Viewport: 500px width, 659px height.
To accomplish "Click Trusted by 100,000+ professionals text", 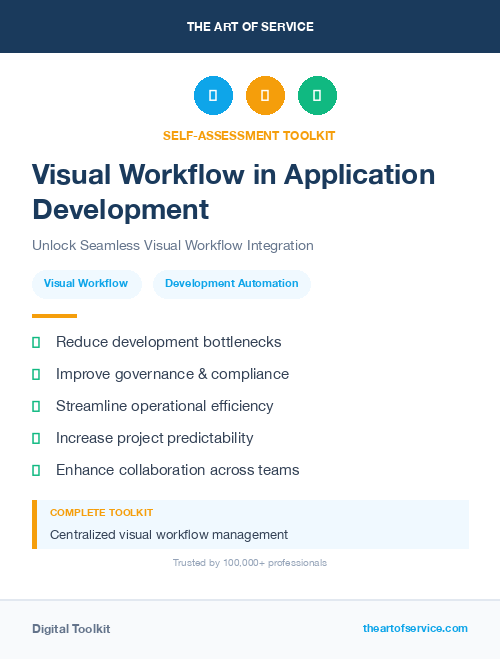I will pyautogui.click(x=250, y=563).
